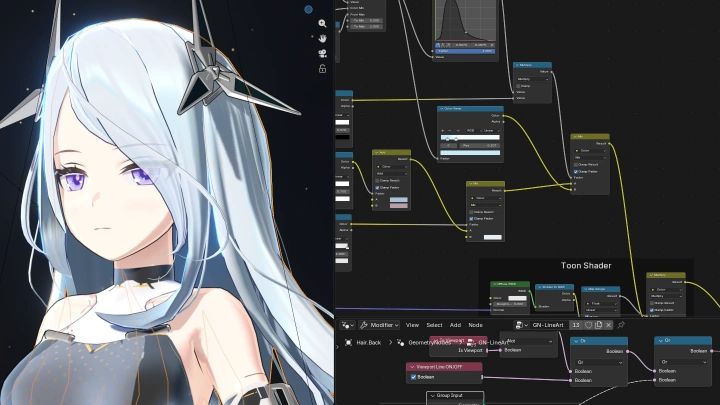Open Color Ramp RGB color mode dropdown
This screenshot has height=405, width=720.
[x=472, y=131]
